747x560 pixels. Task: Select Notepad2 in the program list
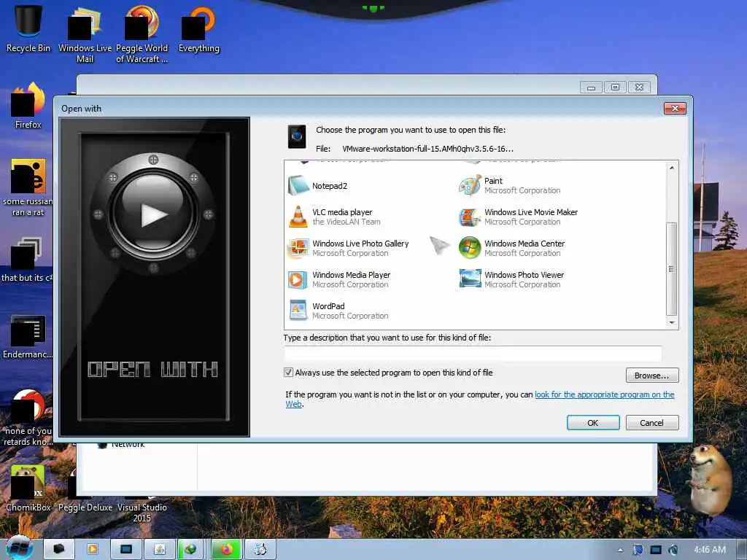330,186
